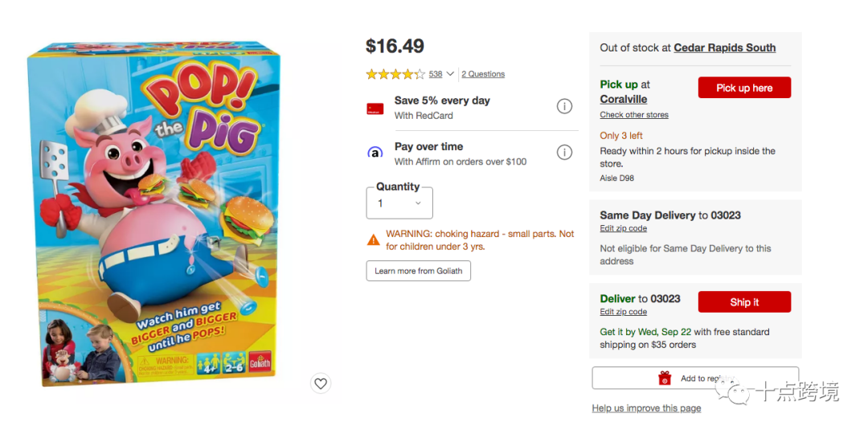Expand the ratings breakdown chevron
Image resolution: width=868 pixels, height=430 pixels.
pos(450,74)
